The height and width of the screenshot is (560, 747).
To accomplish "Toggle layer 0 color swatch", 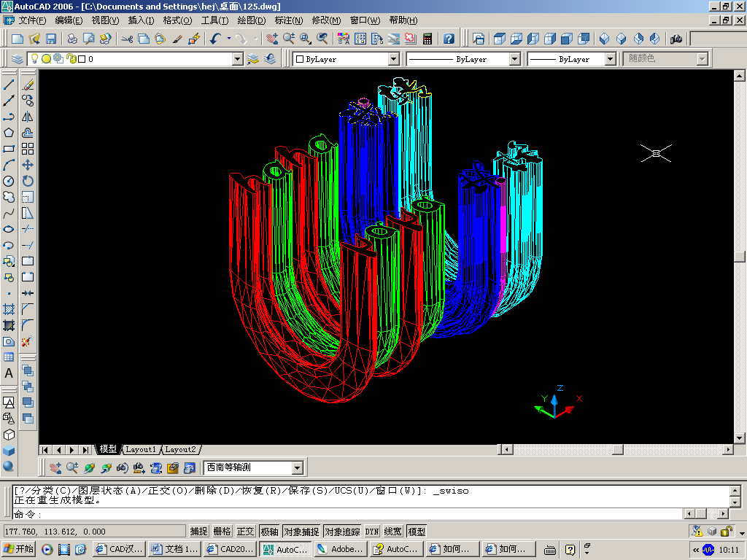I will point(82,59).
